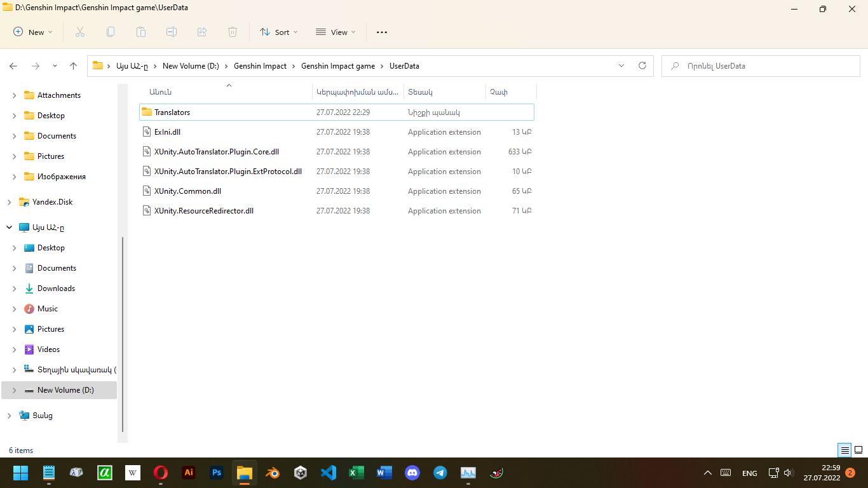Switch to large thumbnails view icon

(x=858, y=451)
